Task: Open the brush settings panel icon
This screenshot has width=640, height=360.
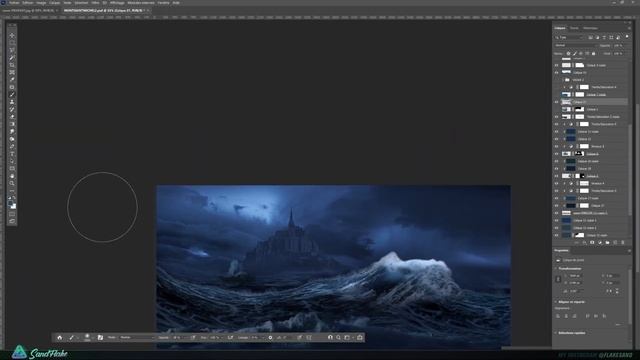Action: [x=100, y=338]
